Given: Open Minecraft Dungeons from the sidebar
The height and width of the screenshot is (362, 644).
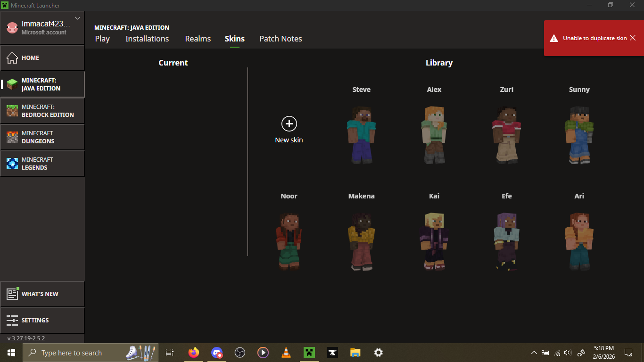Looking at the screenshot, I should pos(42,137).
